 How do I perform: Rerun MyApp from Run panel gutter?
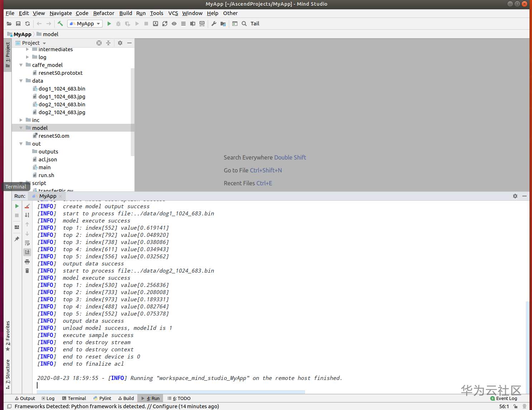click(17, 206)
